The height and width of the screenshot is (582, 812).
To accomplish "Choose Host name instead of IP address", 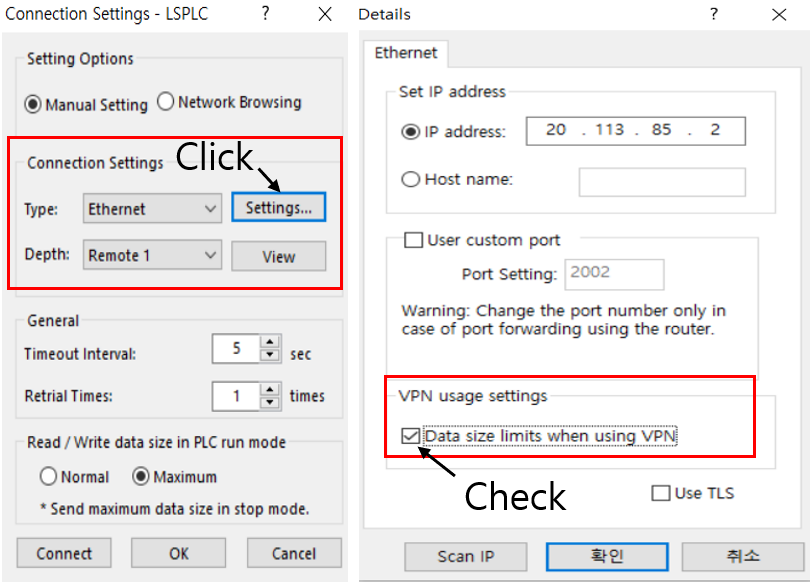I will click(411, 179).
